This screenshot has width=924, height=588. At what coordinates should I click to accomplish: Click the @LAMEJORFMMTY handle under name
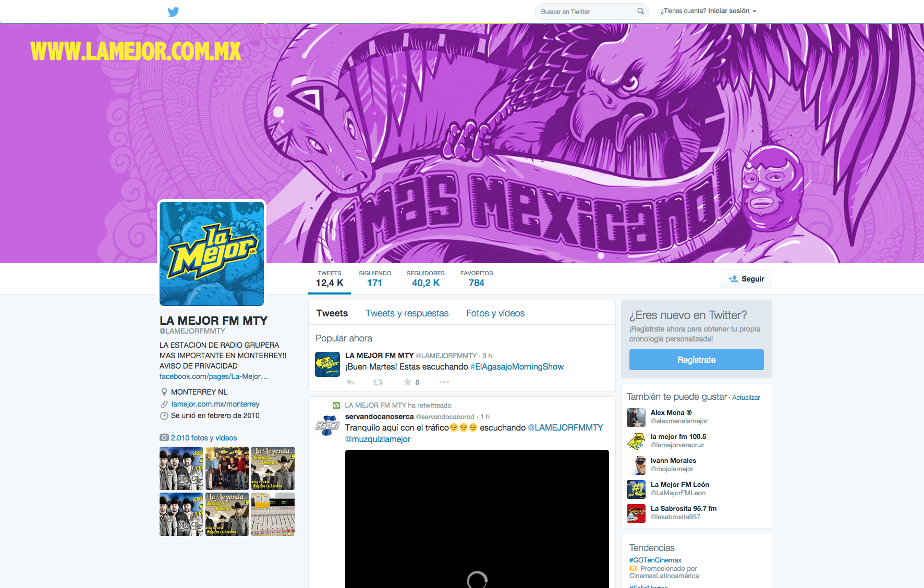(x=192, y=331)
